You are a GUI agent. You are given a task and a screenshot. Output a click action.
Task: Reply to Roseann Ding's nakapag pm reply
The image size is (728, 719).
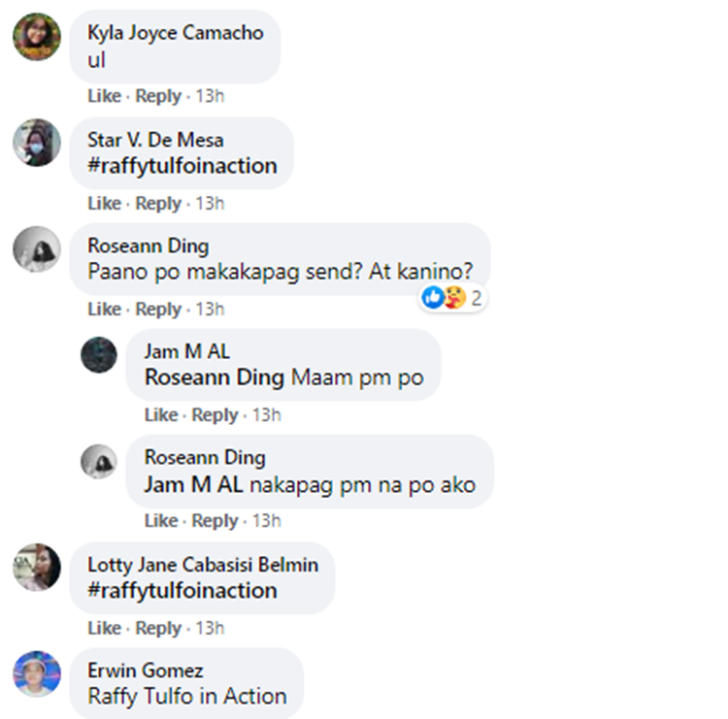[x=215, y=521]
